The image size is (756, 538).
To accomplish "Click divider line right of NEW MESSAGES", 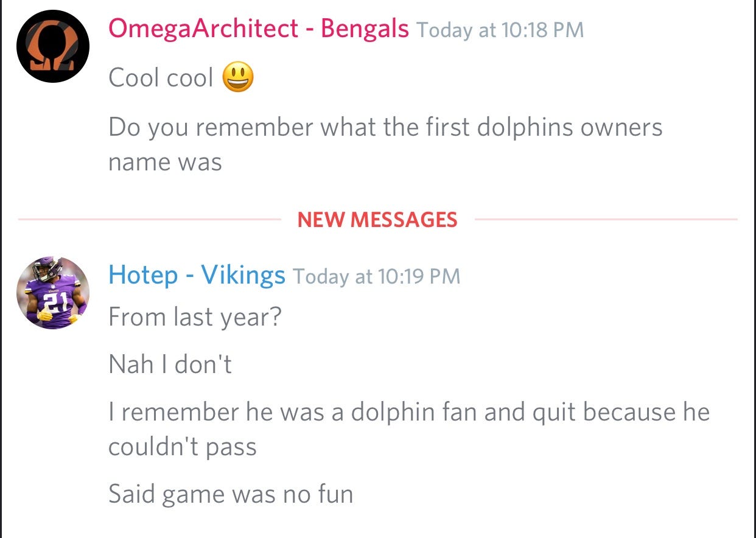I will click(606, 219).
